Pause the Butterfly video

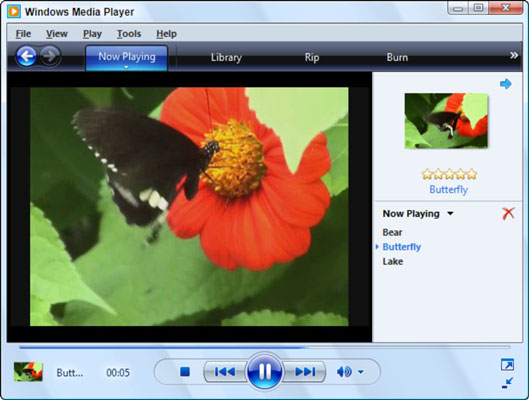tap(264, 371)
